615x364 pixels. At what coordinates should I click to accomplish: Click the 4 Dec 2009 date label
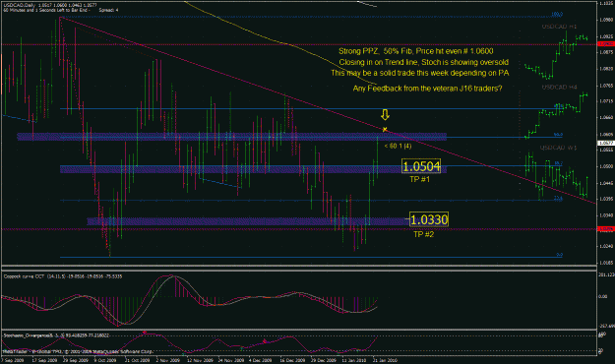tap(261, 360)
